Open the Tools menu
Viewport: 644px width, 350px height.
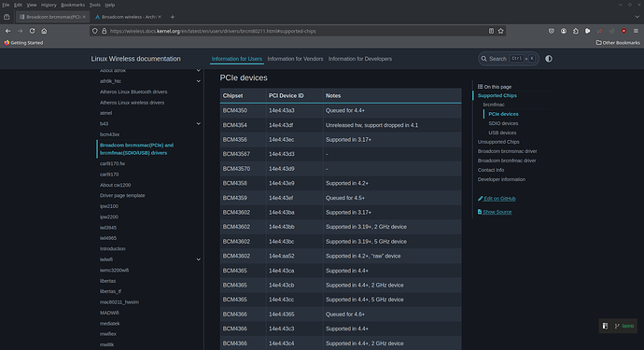tap(95, 5)
